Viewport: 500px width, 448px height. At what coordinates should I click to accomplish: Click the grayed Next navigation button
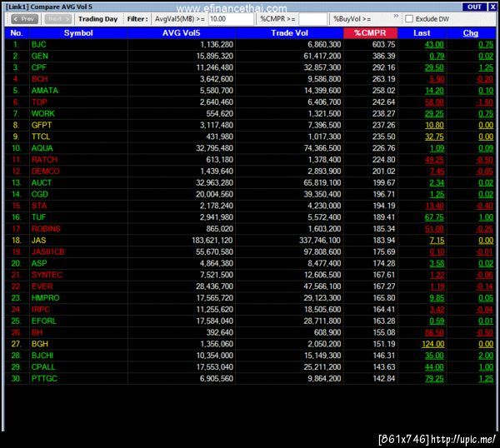point(57,19)
